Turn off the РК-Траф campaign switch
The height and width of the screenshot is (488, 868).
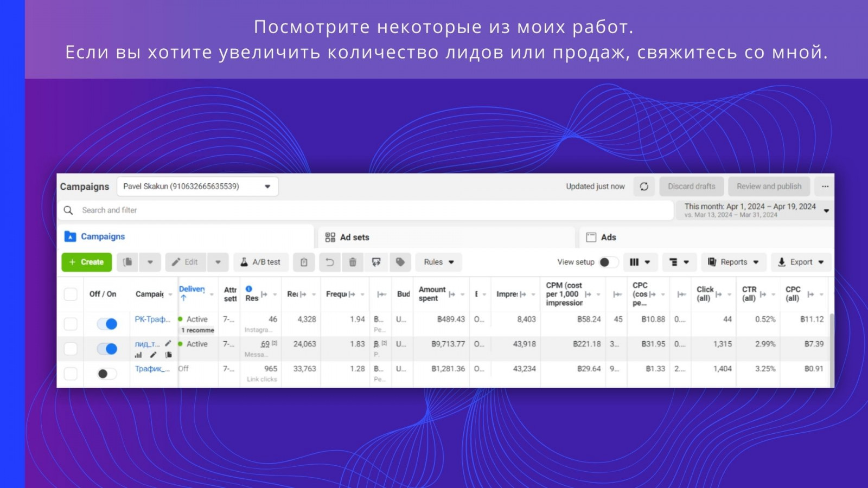pos(107,324)
